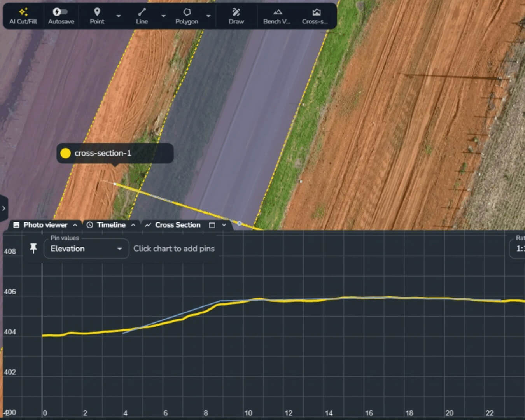
Task: Select the Line measurement tool
Action: point(142,16)
